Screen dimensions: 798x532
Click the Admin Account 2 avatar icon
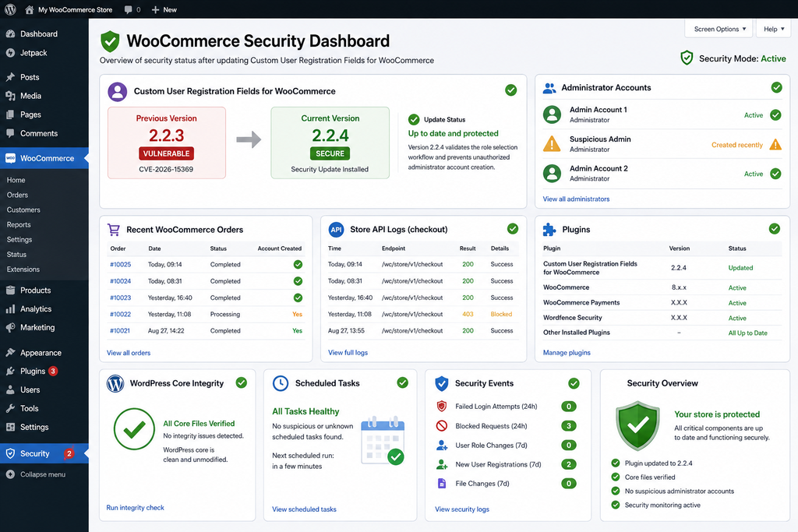[x=552, y=174]
